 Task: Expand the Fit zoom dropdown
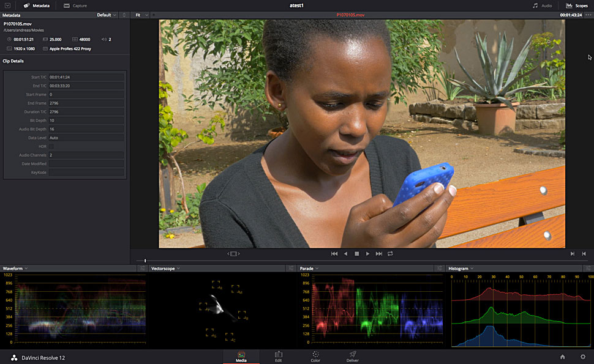click(x=140, y=15)
